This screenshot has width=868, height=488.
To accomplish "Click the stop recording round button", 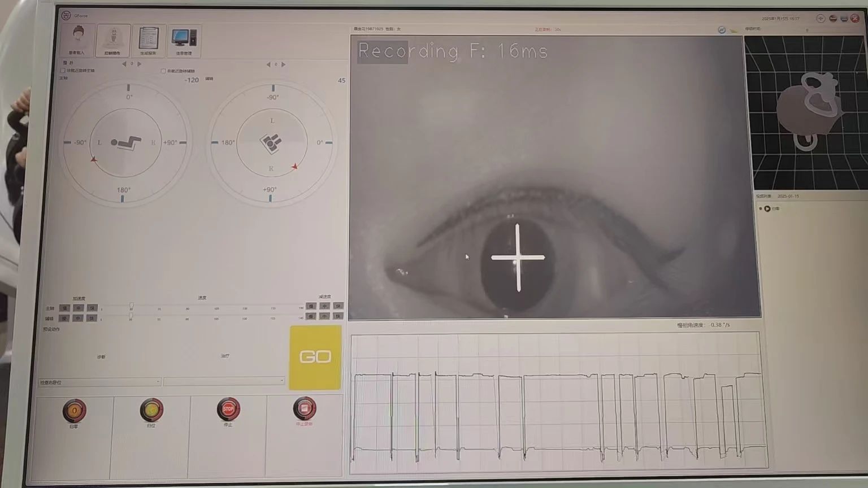I will click(305, 408).
